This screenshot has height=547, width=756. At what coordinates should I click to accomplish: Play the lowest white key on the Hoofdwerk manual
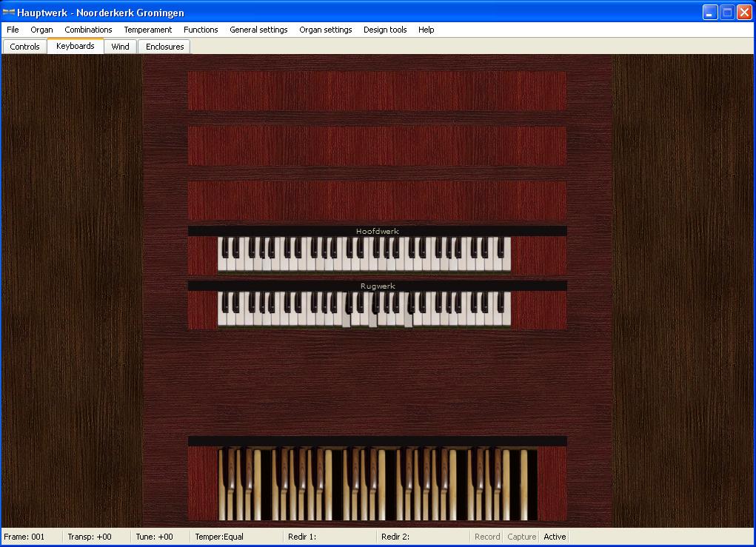(222, 264)
